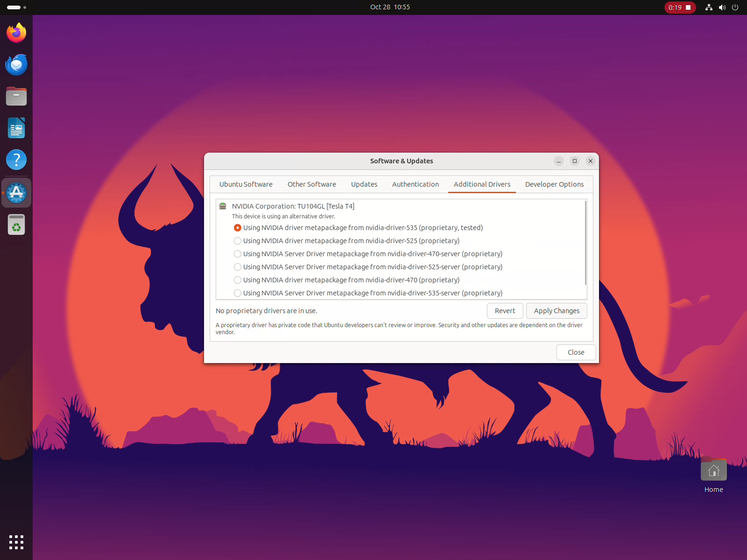Go to the Updates tab
This screenshot has width=747, height=560.
pyautogui.click(x=364, y=184)
